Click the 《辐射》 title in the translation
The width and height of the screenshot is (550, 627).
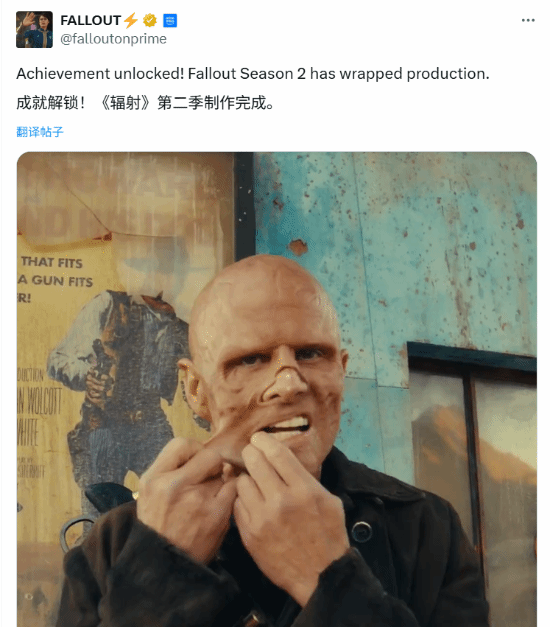(x=125, y=103)
